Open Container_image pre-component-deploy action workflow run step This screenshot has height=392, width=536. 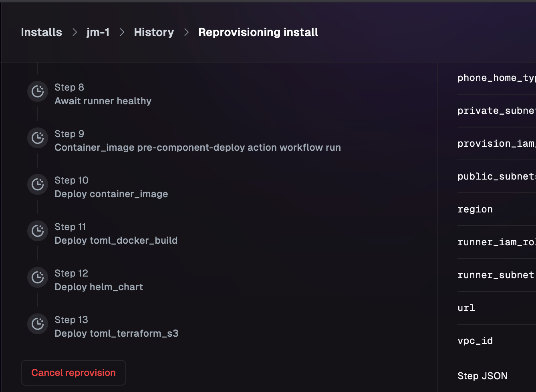pos(197,141)
